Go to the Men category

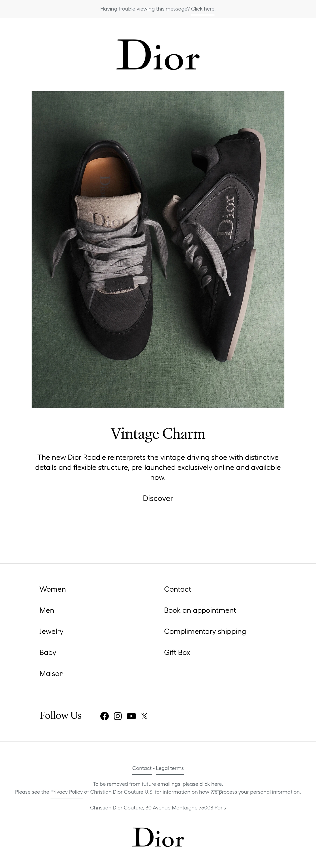(47, 610)
